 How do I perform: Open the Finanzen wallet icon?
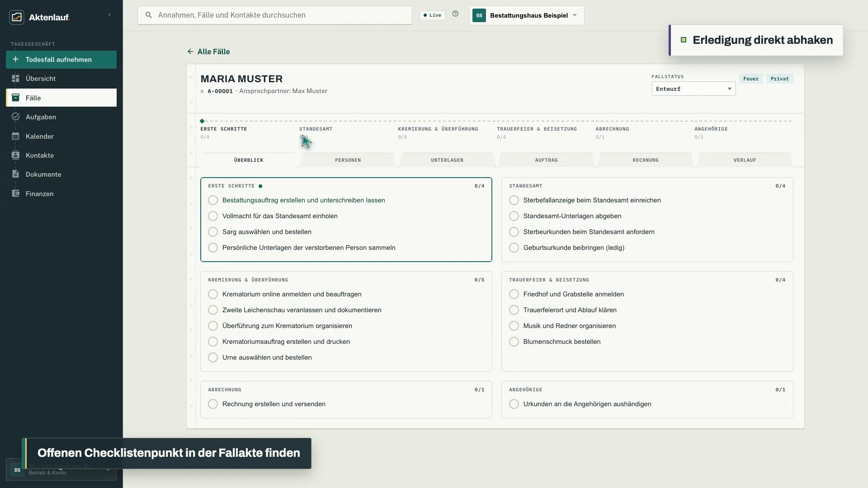(15, 193)
